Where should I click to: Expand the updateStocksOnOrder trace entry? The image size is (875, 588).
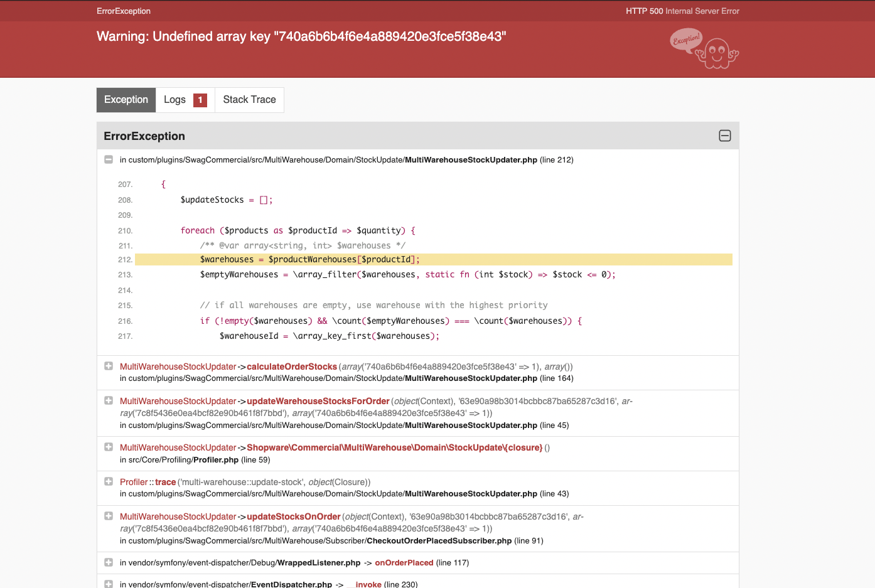pos(109,516)
